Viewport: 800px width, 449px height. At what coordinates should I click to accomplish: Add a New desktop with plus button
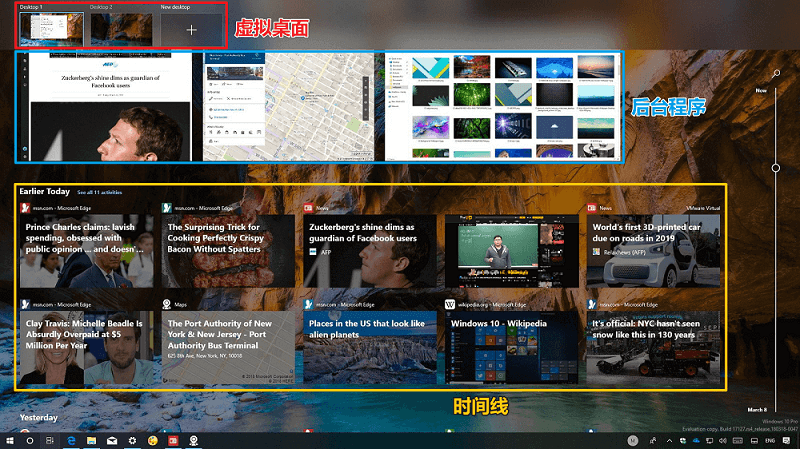pyautogui.click(x=191, y=30)
